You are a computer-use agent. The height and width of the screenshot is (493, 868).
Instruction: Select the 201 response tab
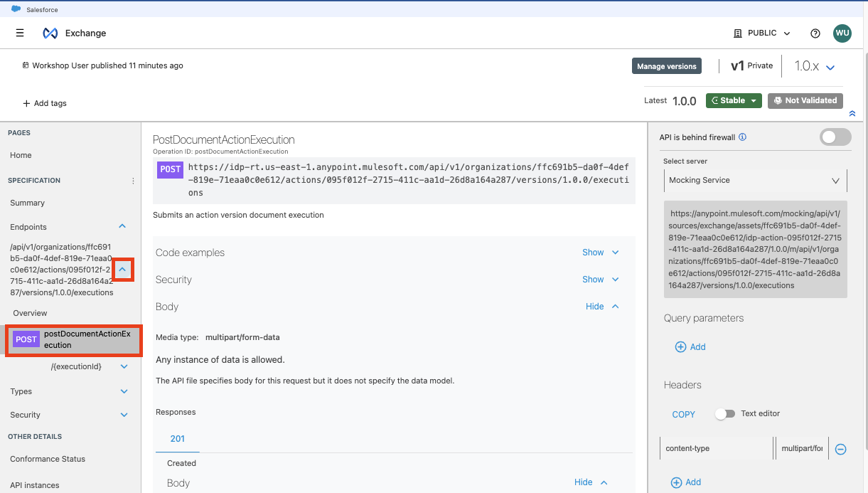(178, 439)
